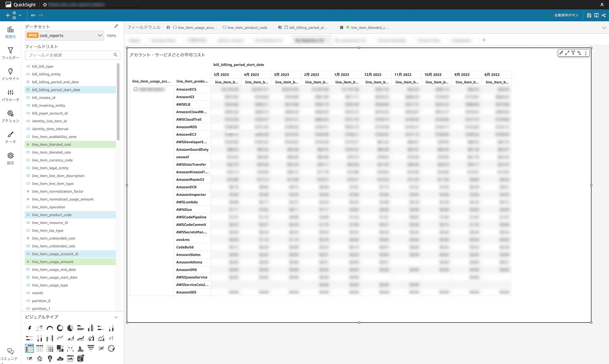Image resolution: width=609 pixels, height=364 pixels.
Task: Expand the field wells chevron at the right
Action: (x=604, y=28)
